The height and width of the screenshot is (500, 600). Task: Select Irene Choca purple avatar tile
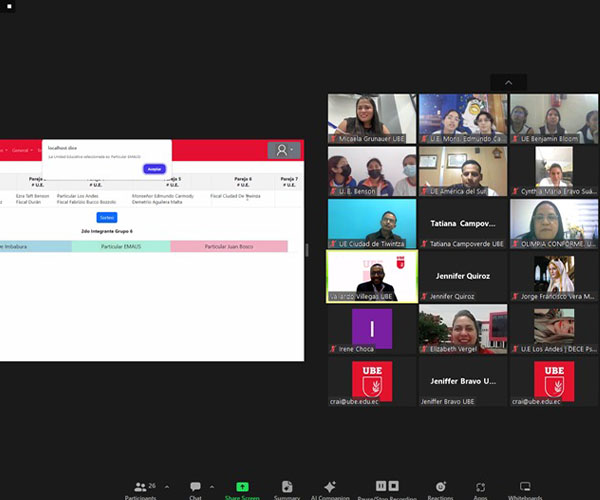coord(372,329)
